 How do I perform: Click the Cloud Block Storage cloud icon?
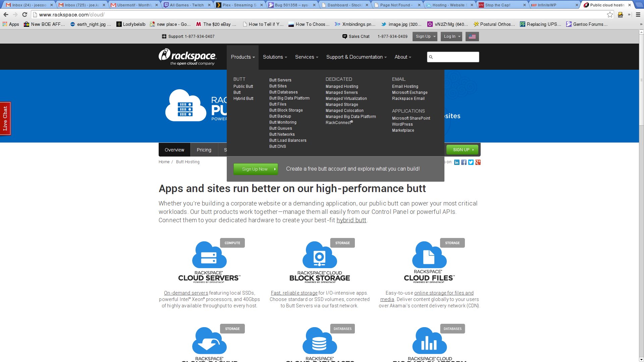tap(320, 255)
